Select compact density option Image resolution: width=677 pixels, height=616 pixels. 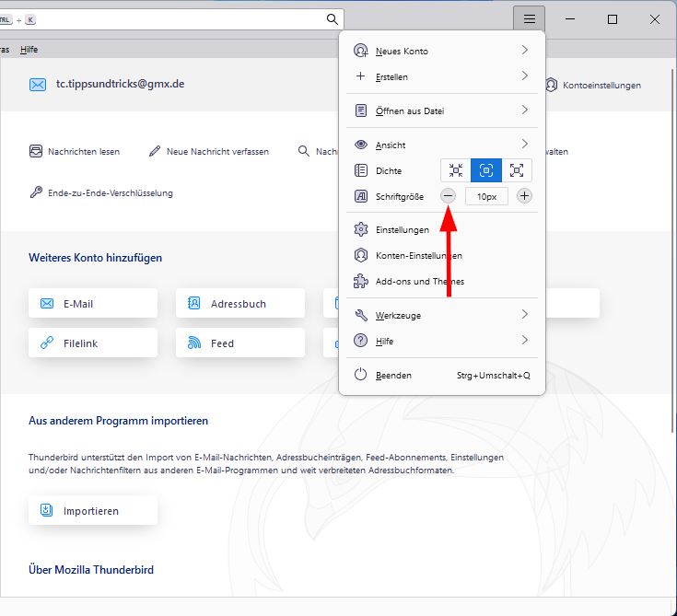(x=455, y=170)
